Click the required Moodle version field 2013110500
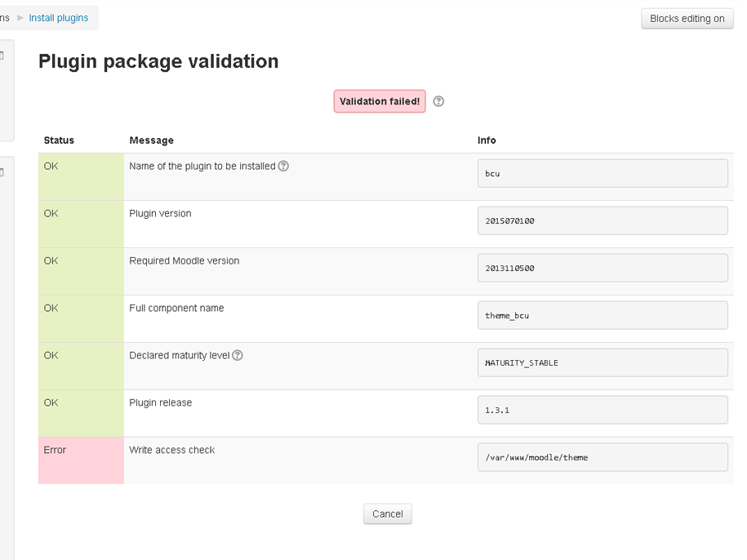The height and width of the screenshot is (560, 747). (602, 268)
